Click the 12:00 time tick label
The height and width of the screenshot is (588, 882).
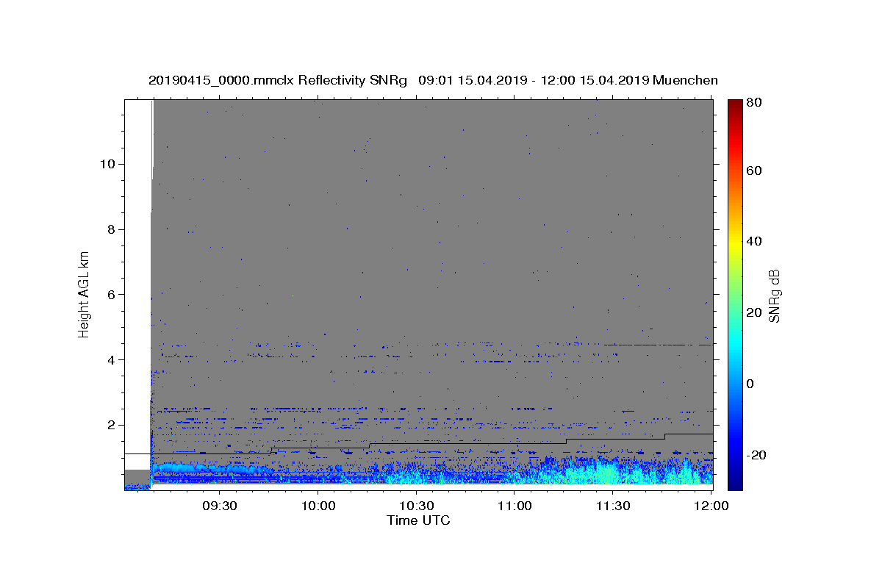[x=711, y=506]
